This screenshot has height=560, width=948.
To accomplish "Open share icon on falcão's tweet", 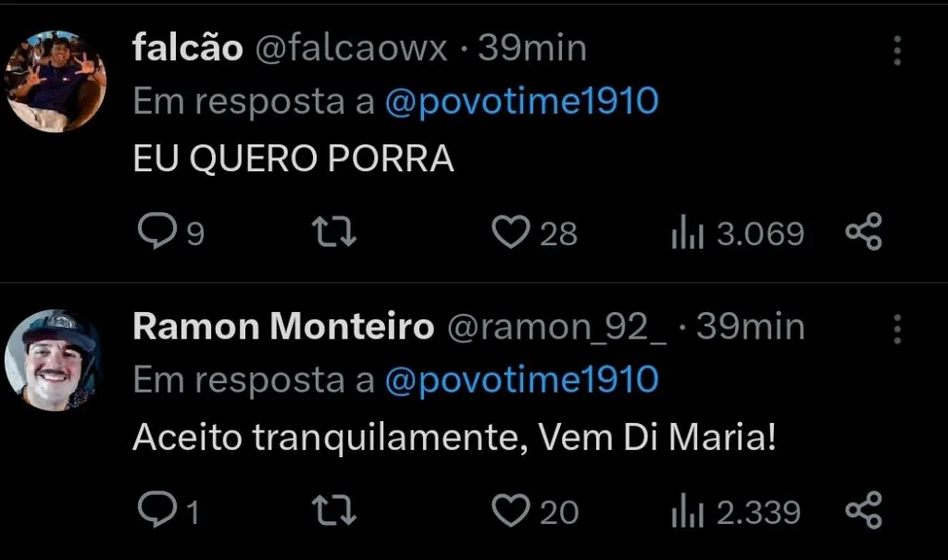I will [x=865, y=232].
